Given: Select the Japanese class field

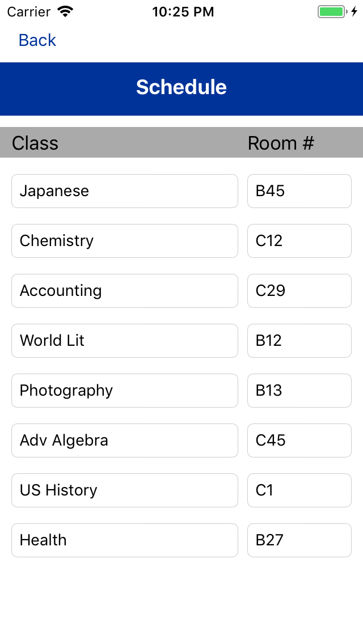Looking at the screenshot, I should (124, 191).
